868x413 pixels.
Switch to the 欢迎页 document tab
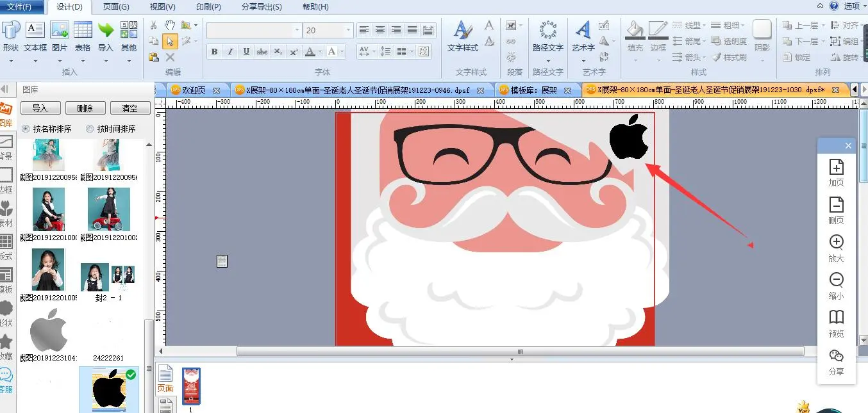click(193, 90)
